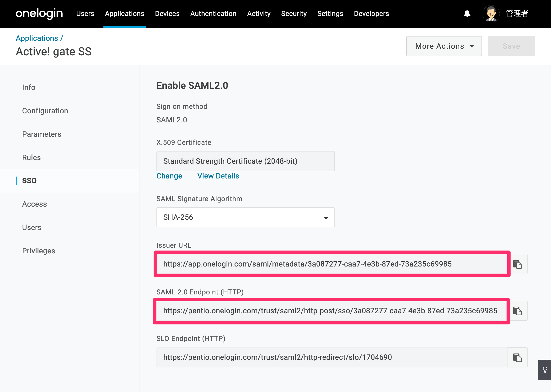
Task: Copy the Issuer URL to clipboard
Action: (x=517, y=264)
